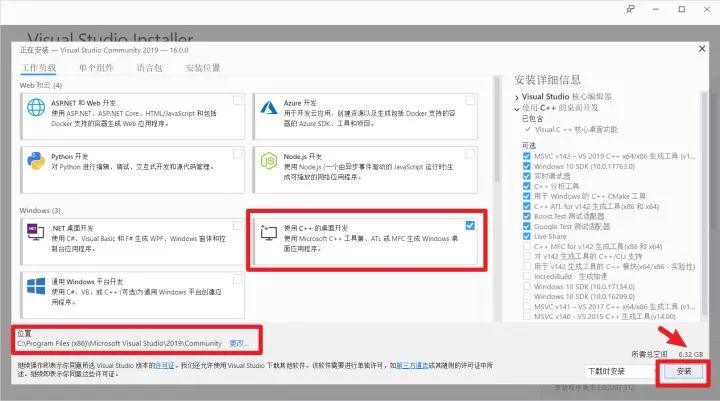
Task: Maximize the Visual Studio Installer window
Action: (x=681, y=9)
